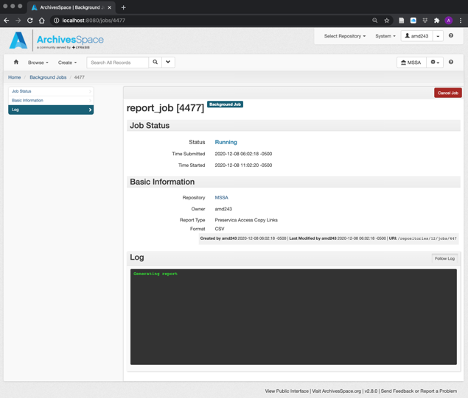Open the MSSA repository link

coord(221,198)
